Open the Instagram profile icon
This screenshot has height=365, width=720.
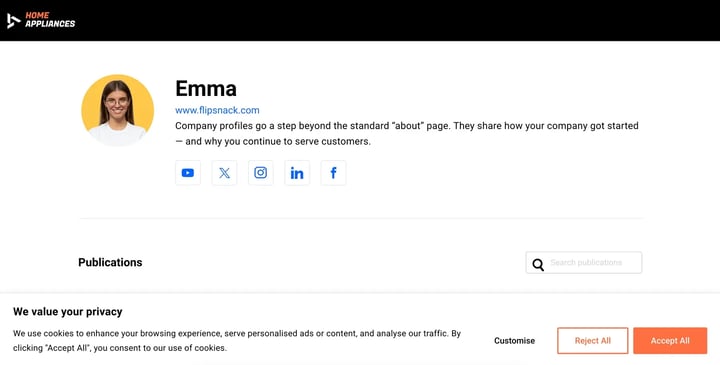[261, 173]
